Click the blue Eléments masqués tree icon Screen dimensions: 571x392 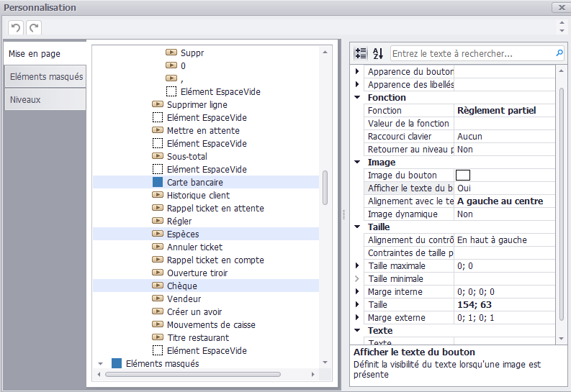click(x=117, y=363)
